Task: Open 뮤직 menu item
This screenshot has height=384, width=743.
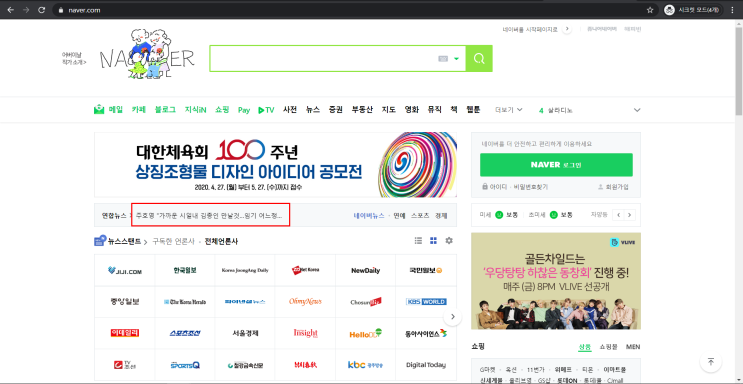Action: (434, 110)
